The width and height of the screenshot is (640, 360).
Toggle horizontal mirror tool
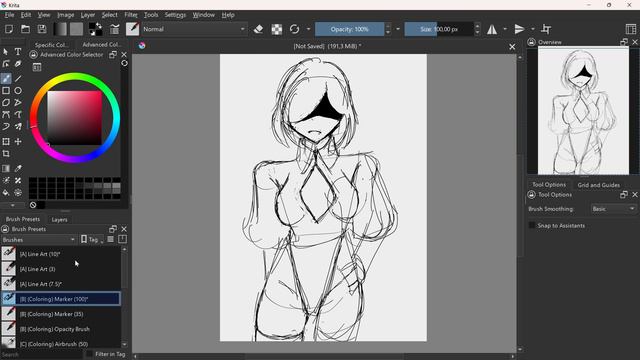click(492, 29)
